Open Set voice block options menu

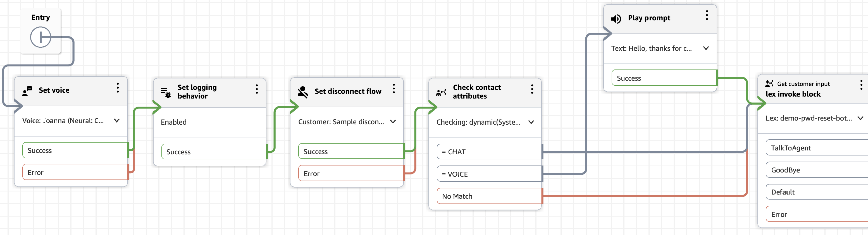118,88
